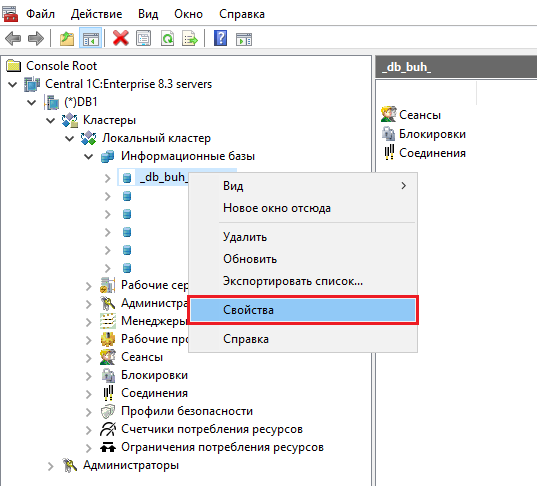This screenshot has height=486, width=537.
Task: Select Счетчики потребления ресурсов tree item
Action: click(212, 429)
